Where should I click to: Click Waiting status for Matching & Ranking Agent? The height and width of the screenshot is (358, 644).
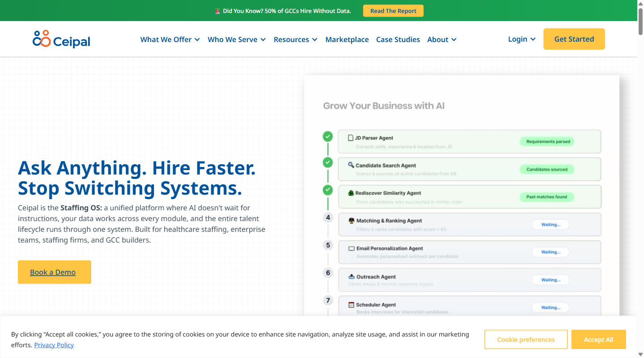click(x=551, y=225)
